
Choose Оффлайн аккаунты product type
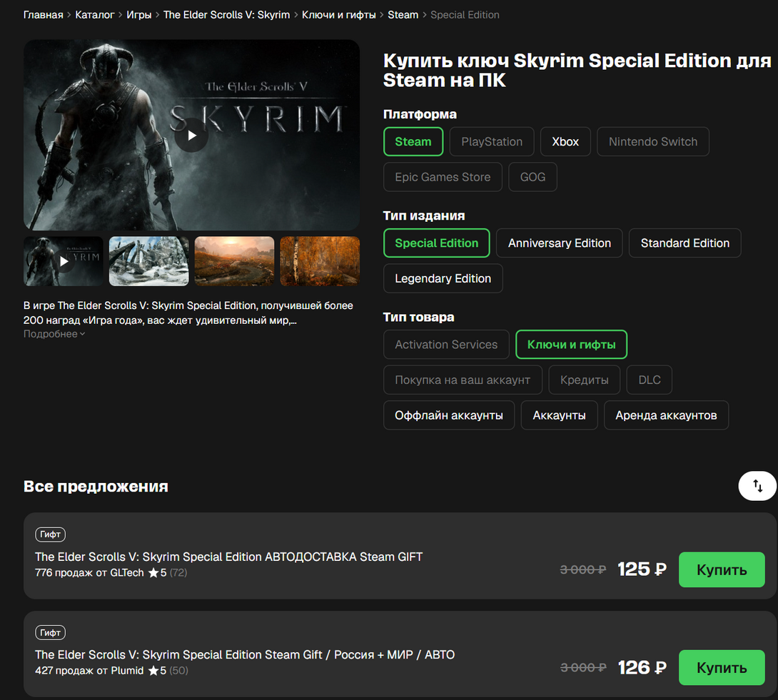click(x=448, y=415)
